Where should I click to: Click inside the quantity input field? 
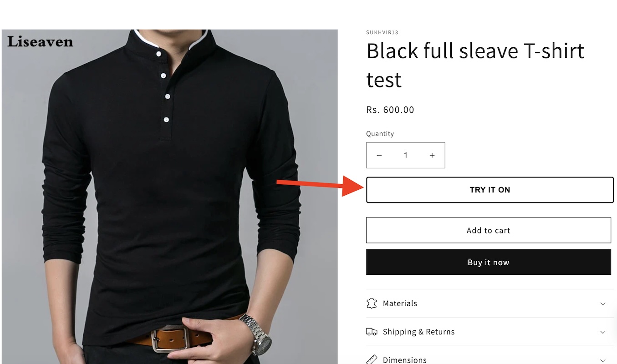(405, 155)
